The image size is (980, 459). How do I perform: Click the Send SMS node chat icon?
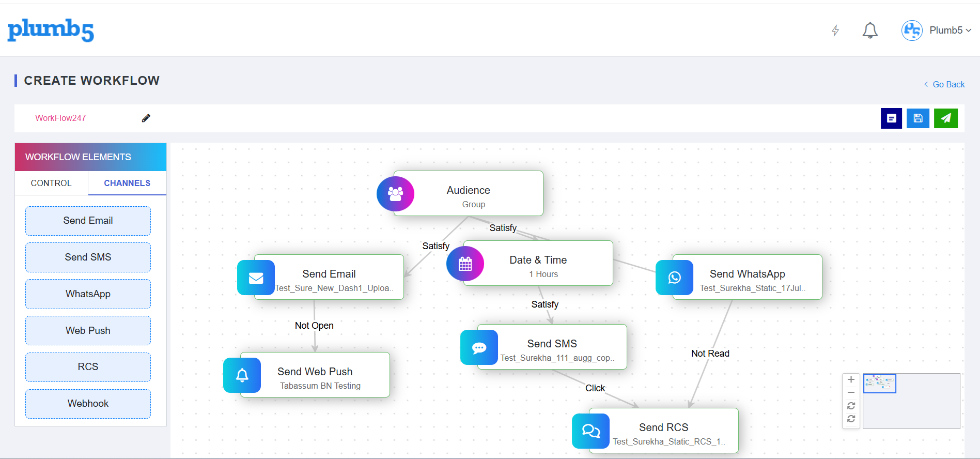479,347
